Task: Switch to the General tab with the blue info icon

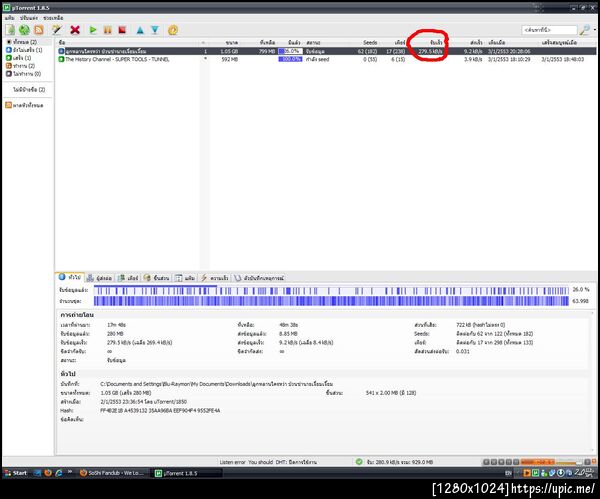Action: (x=70, y=277)
